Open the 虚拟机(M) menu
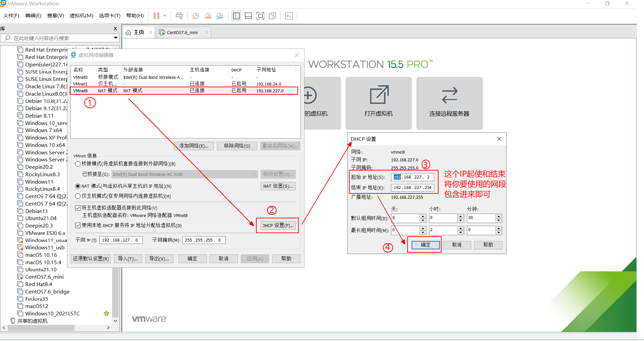 click(x=81, y=15)
